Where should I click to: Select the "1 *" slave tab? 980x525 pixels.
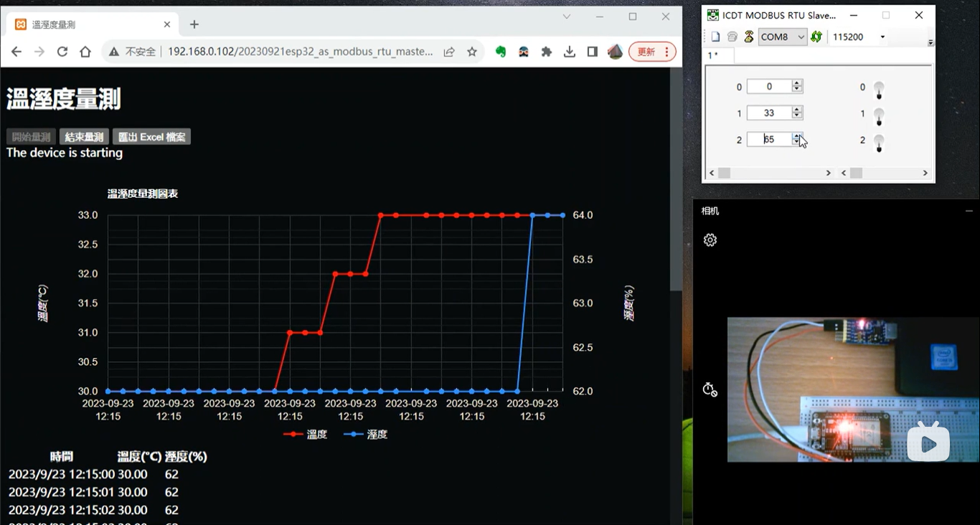coord(713,55)
